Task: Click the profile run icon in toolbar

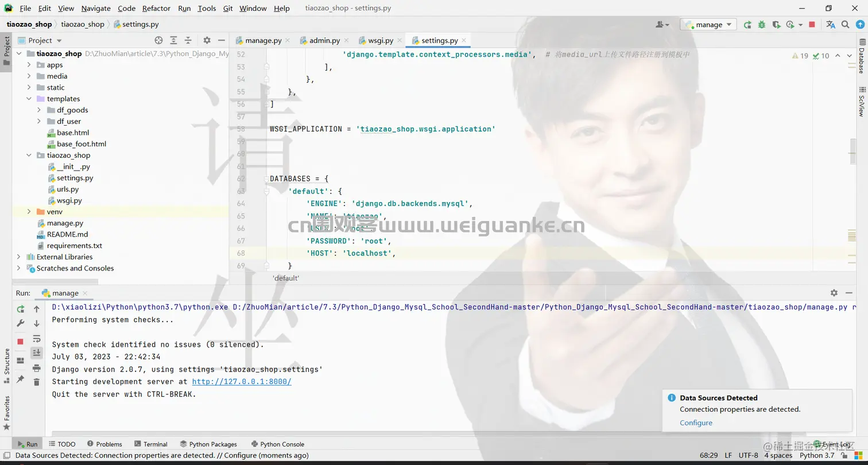Action: click(x=790, y=25)
